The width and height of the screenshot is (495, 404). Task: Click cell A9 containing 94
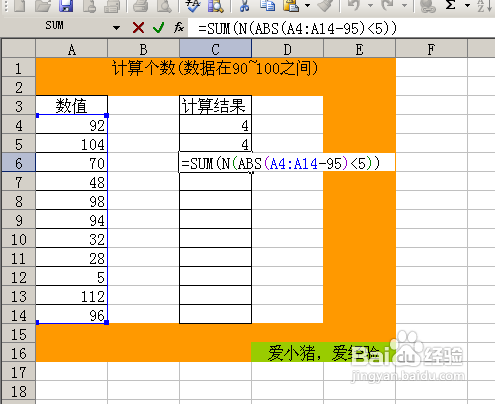[72, 220]
